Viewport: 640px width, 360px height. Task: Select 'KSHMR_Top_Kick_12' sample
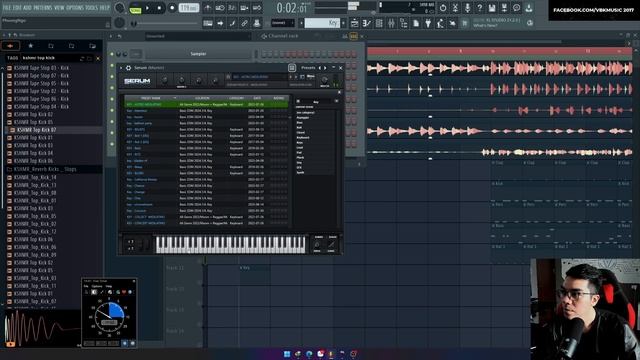coord(35,232)
